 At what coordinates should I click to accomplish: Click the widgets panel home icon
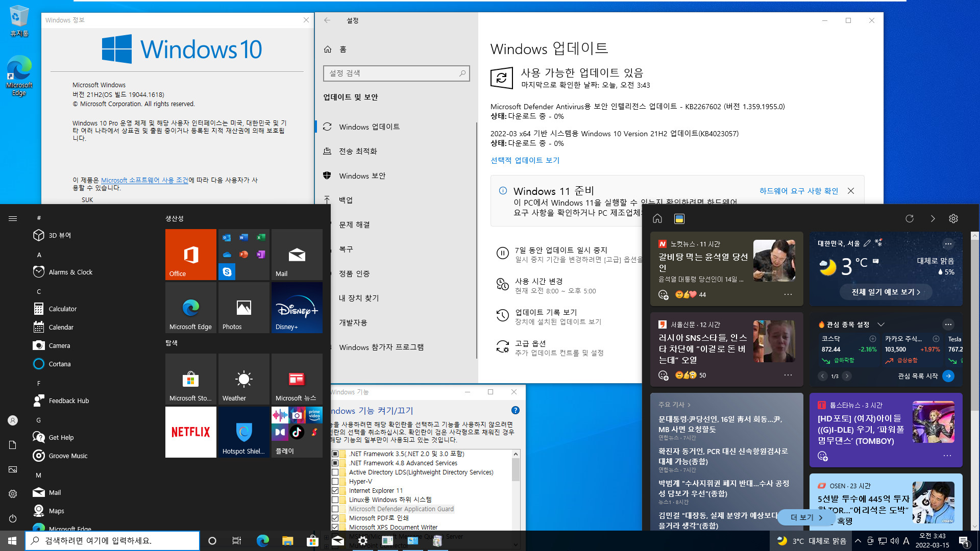657,218
